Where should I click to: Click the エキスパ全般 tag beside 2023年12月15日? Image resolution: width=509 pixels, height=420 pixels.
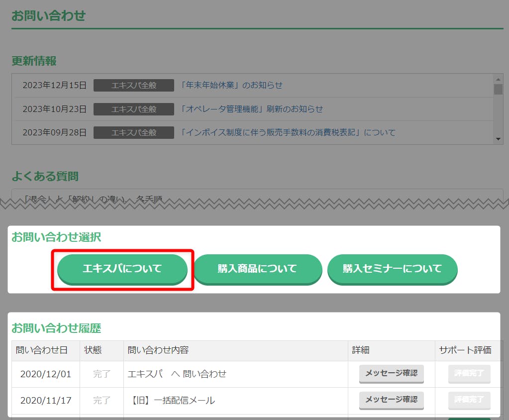[x=134, y=85]
